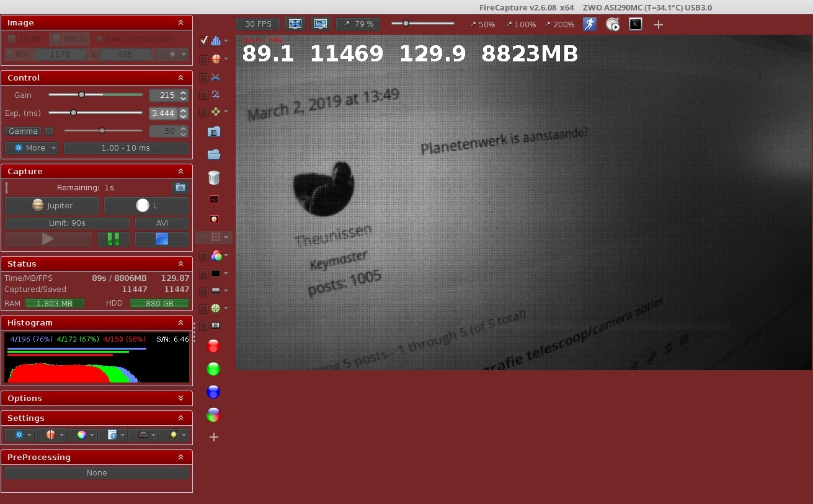Image resolution: width=813 pixels, height=504 pixels.
Task: Click the exposure value input field
Action: coord(164,113)
